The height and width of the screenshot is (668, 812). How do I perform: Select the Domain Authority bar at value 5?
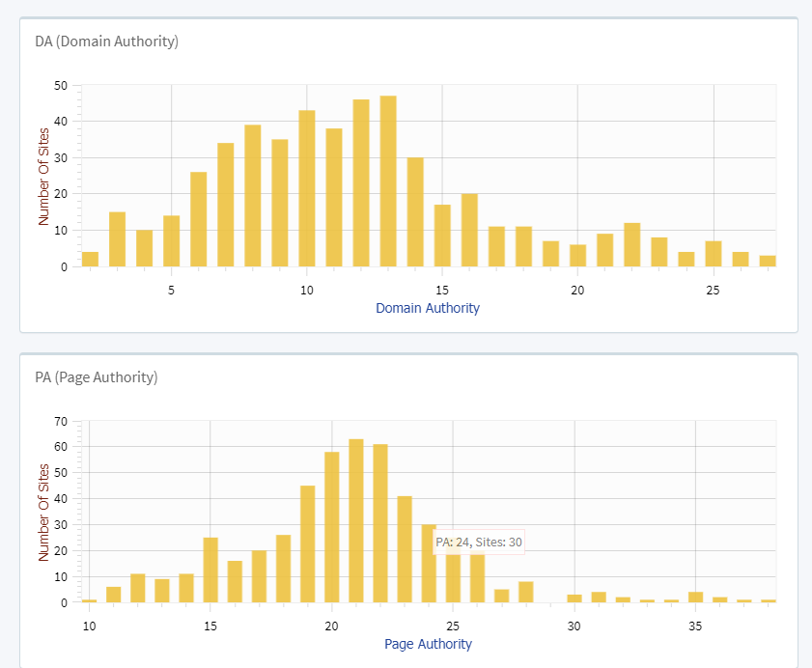pos(172,241)
